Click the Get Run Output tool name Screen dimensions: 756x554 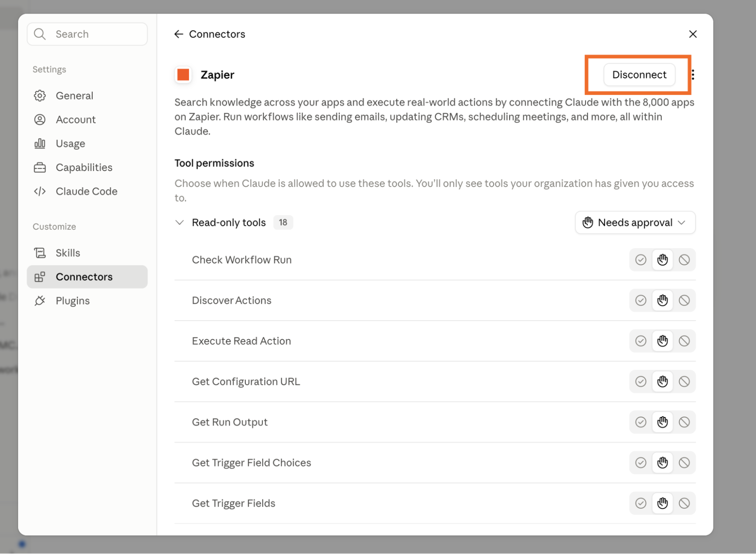pos(230,422)
